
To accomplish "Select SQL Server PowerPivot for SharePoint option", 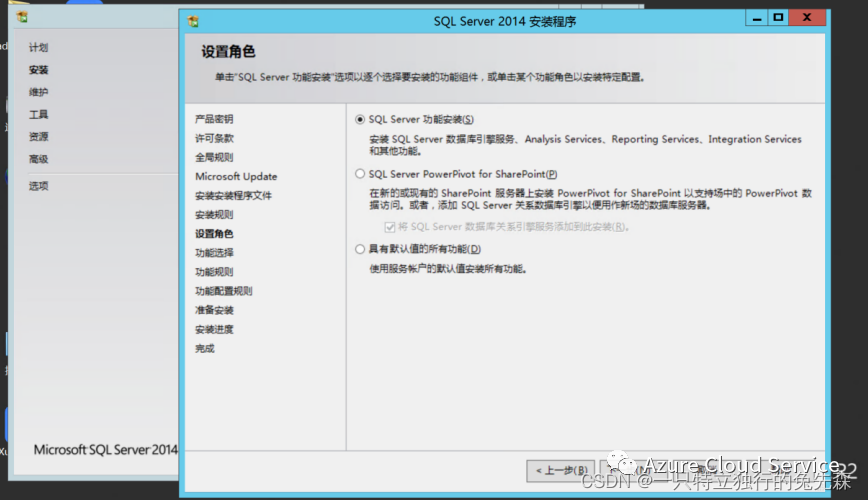I will [360, 174].
